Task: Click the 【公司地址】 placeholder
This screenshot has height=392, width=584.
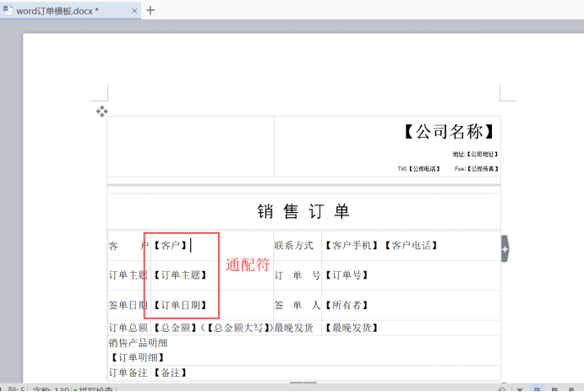Action: point(483,154)
